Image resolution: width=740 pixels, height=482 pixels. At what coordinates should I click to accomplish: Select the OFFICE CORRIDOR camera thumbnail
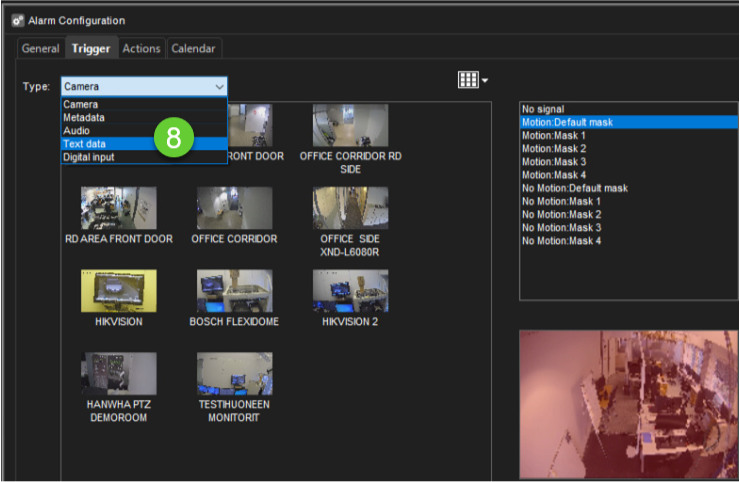click(234, 208)
